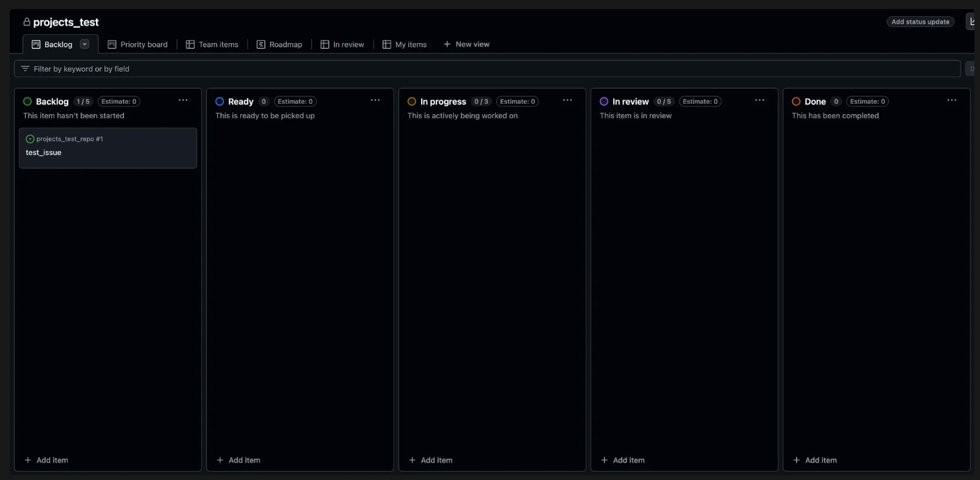Click projects_test_repo #1 on the card
This screenshot has width=980, height=480.
pos(70,139)
